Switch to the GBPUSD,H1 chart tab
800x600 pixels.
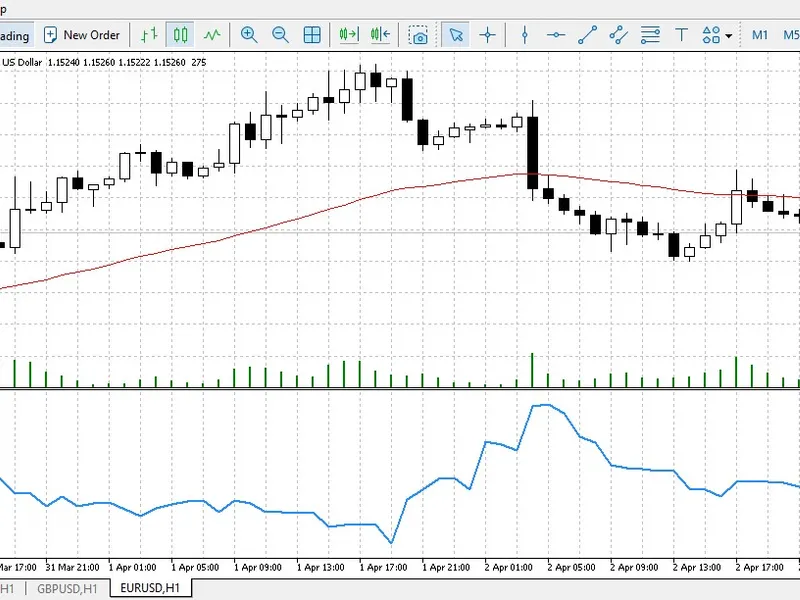[x=67, y=588]
